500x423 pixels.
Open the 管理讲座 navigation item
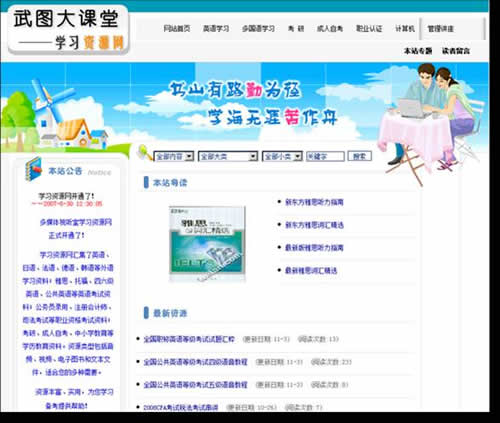pyautogui.click(x=441, y=29)
